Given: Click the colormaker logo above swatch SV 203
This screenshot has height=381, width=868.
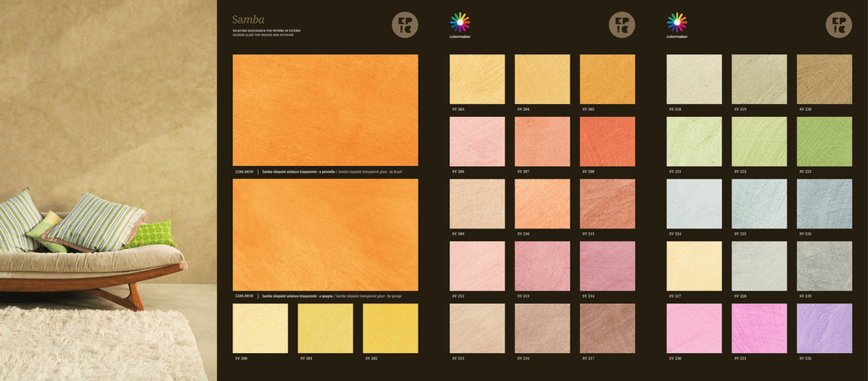Looking at the screenshot, I should coord(459,25).
